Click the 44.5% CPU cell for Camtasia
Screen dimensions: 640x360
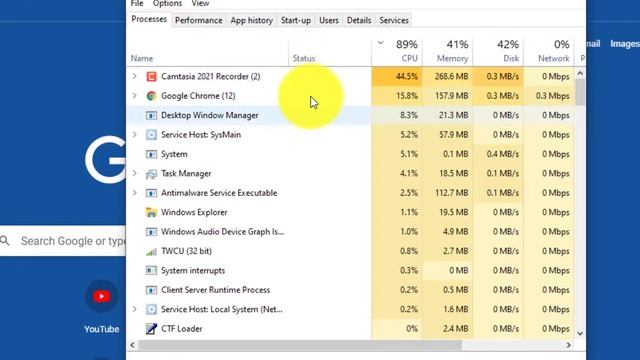pyautogui.click(x=397, y=76)
